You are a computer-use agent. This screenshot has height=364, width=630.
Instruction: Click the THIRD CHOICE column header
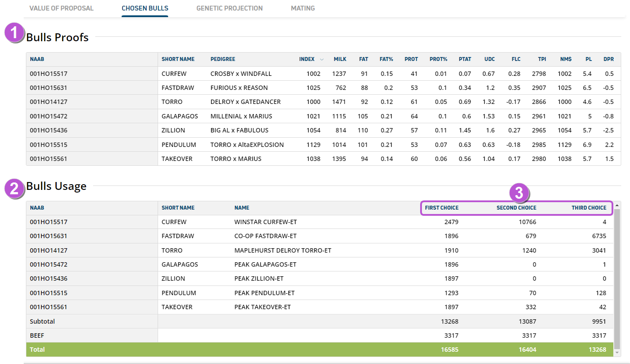[589, 208]
